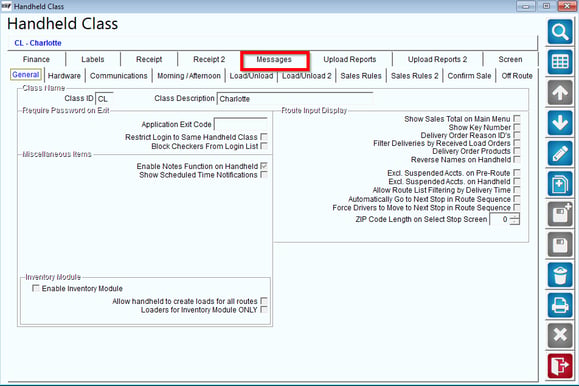Toggle Delivery Order Reason ID's checkbox
Screen dimensions: 579x386
click(x=517, y=135)
